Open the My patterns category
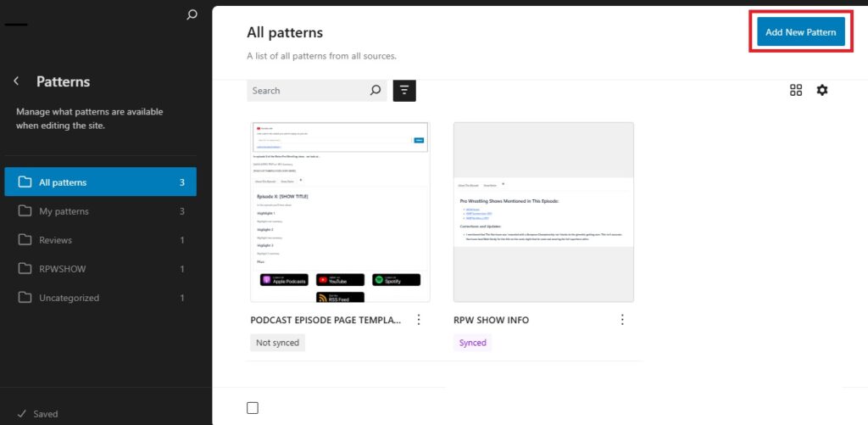 tap(100, 211)
